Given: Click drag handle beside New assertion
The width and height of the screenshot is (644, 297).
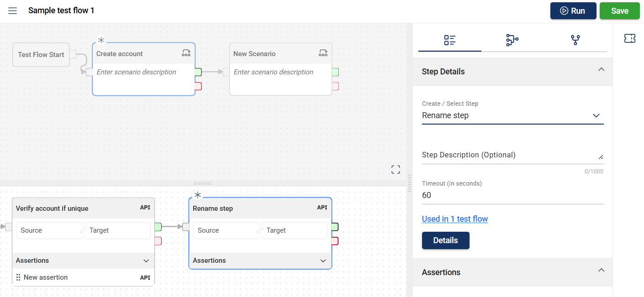Looking at the screenshot, I should (x=18, y=277).
